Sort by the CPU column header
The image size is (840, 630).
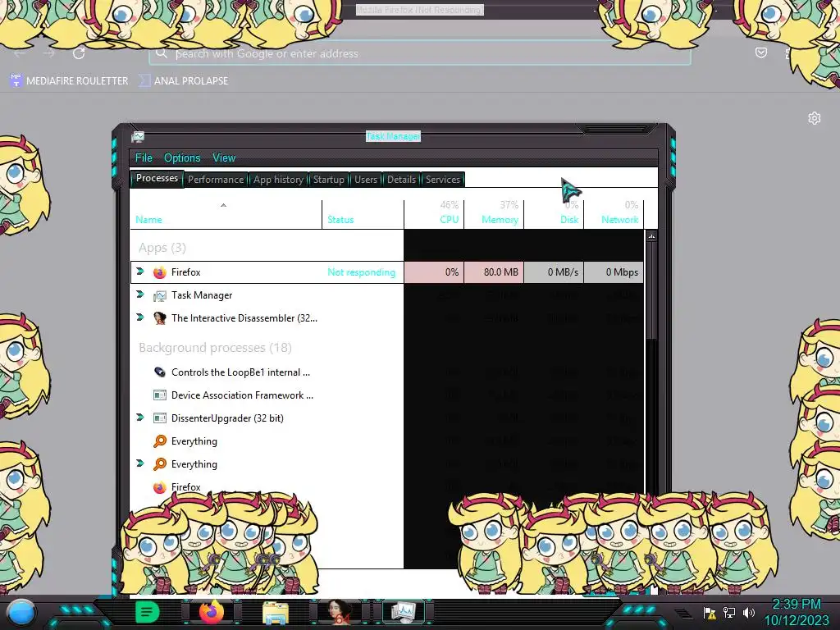(x=434, y=214)
